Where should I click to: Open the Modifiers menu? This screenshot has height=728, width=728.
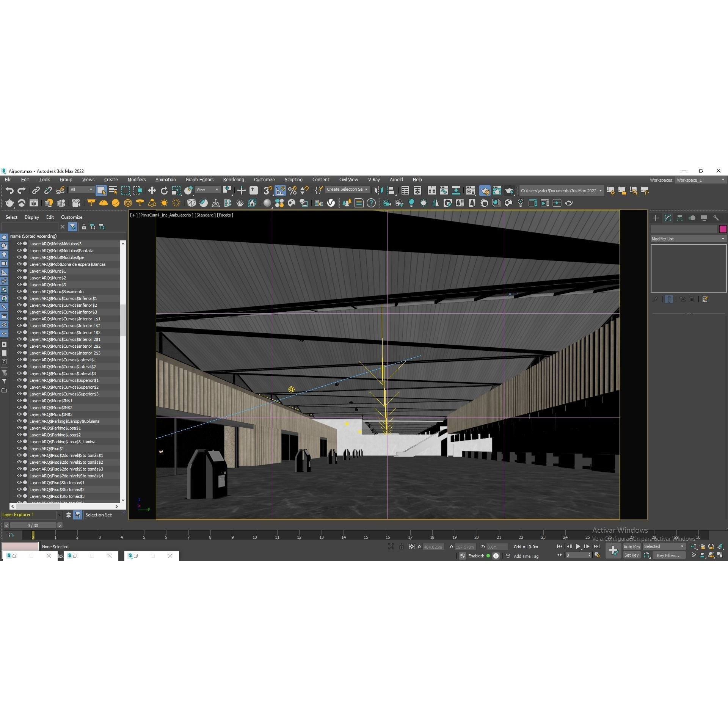[x=136, y=180]
